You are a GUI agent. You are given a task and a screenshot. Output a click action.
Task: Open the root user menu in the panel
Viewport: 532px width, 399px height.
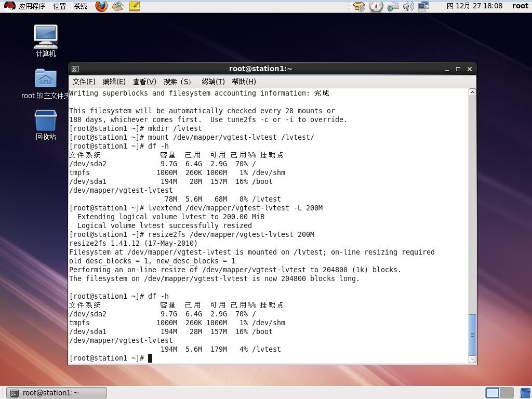pyautogui.click(x=520, y=6)
